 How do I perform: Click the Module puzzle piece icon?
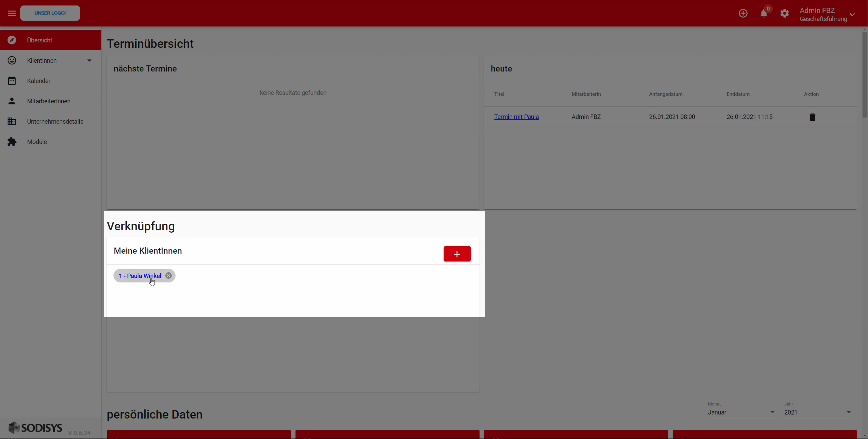(x=12, y=142)
